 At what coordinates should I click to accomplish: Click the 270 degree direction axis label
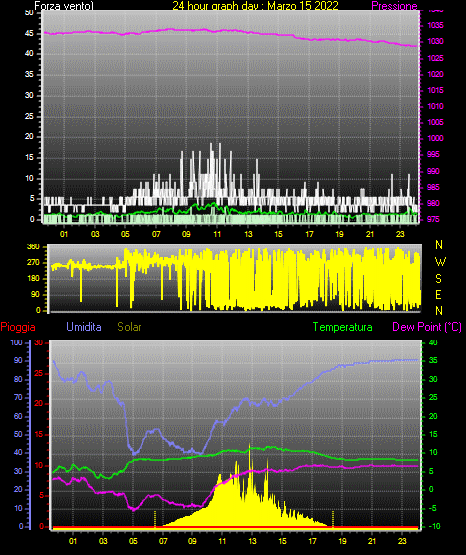[x=33, y=263]
